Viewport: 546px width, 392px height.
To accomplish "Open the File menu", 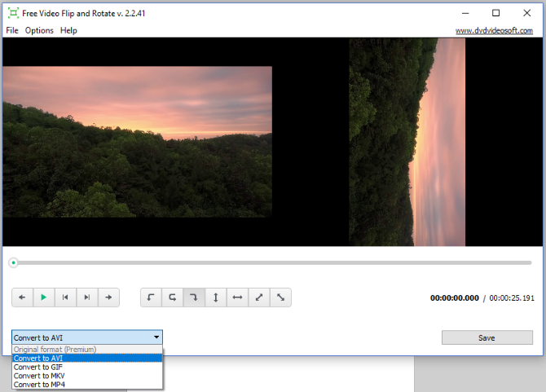I will pos(12,30).
